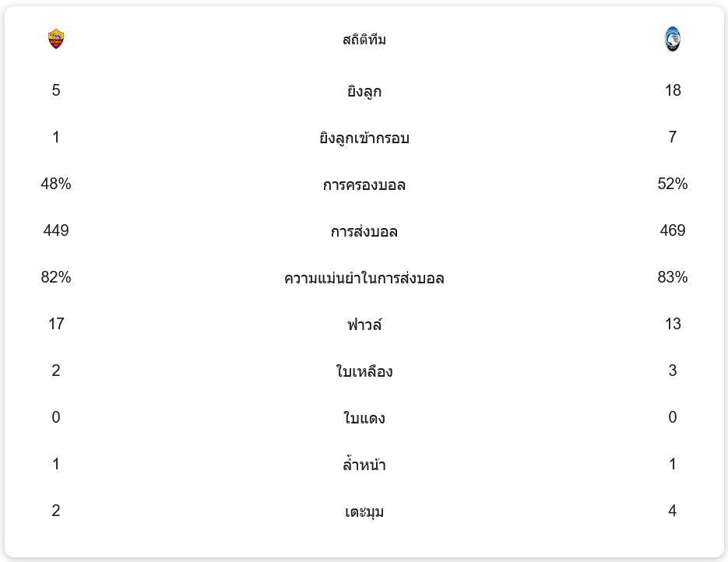
Task: Click the 18 shots value
Action: 673,90
